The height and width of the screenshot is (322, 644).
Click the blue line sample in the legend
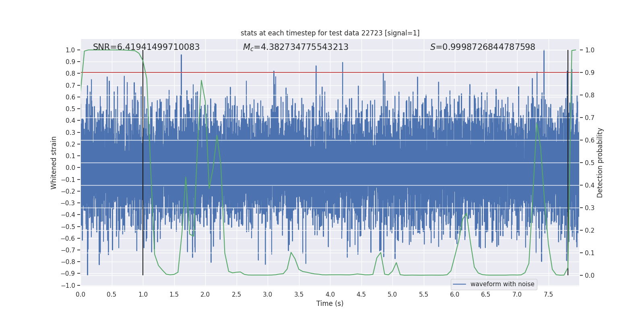tap(459, 284)
